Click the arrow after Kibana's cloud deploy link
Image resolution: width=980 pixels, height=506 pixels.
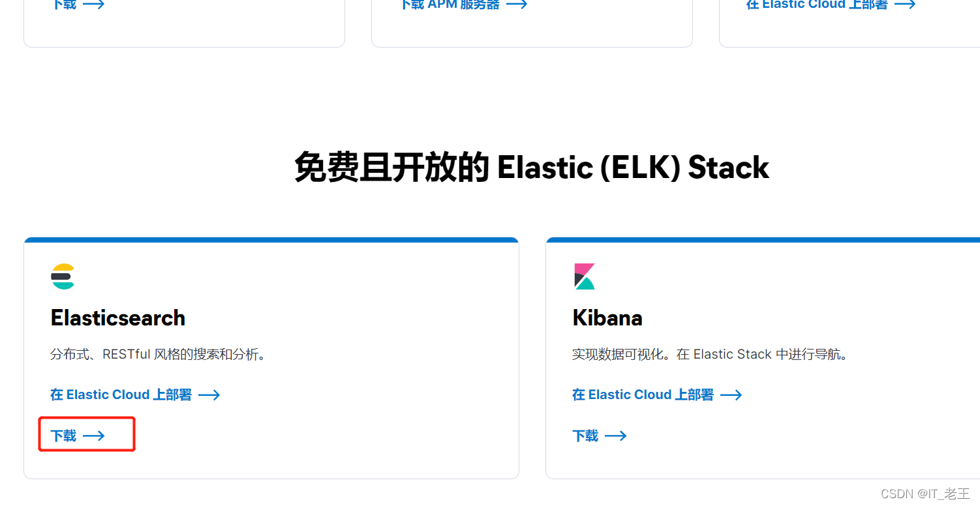[731, 394]
